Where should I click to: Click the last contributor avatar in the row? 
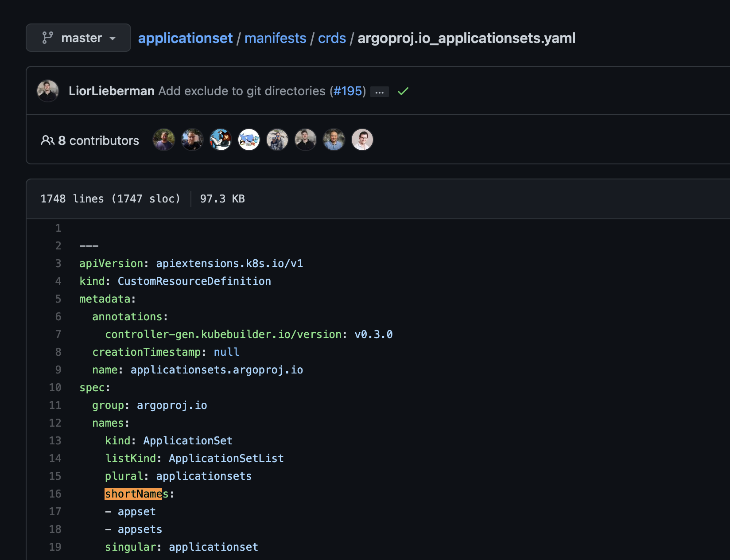tap(362, 140)
